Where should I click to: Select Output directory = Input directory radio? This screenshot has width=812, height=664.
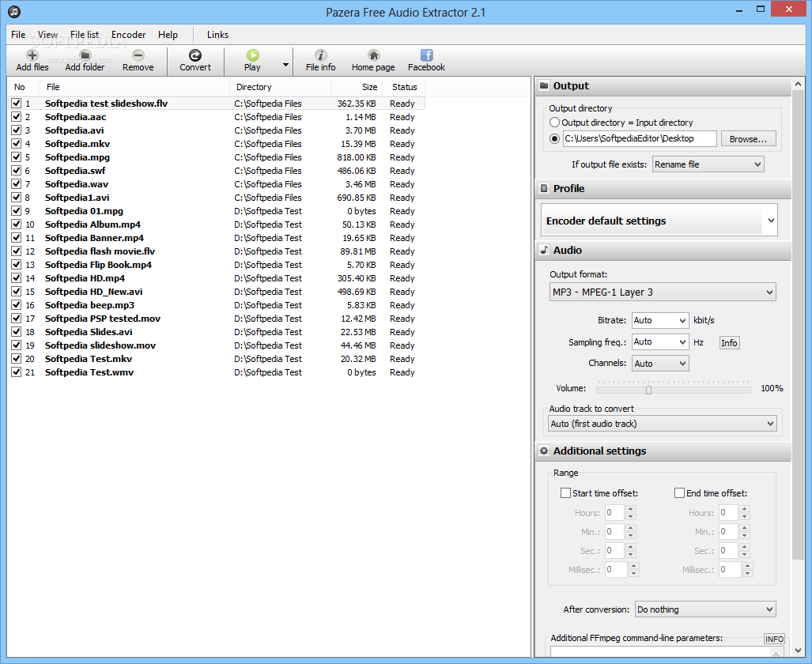tap(554, 123)
